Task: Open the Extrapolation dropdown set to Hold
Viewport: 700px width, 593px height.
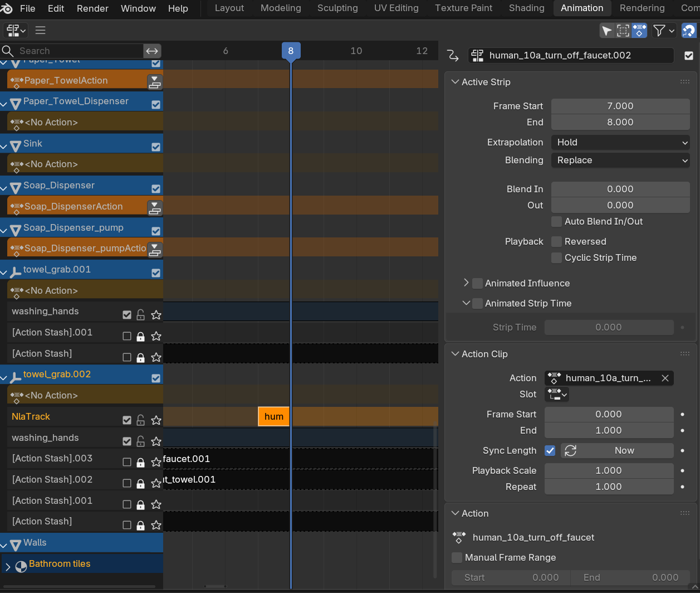Action: (620, 142)
